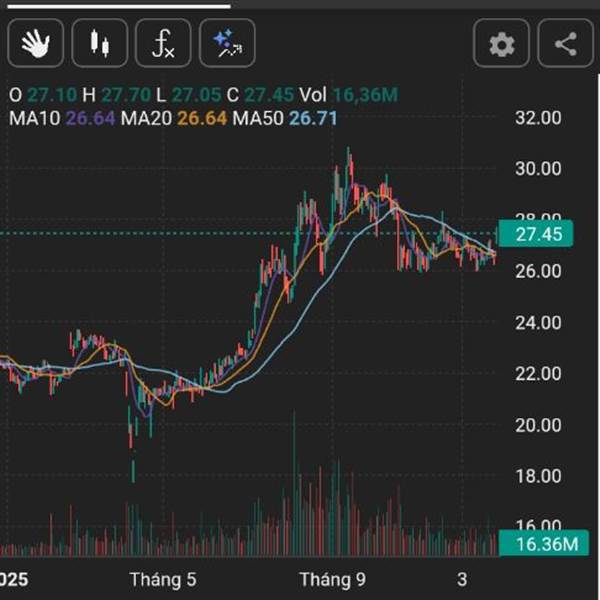
Task: Click the 30.00 price axis label
Action: [538, 169]
